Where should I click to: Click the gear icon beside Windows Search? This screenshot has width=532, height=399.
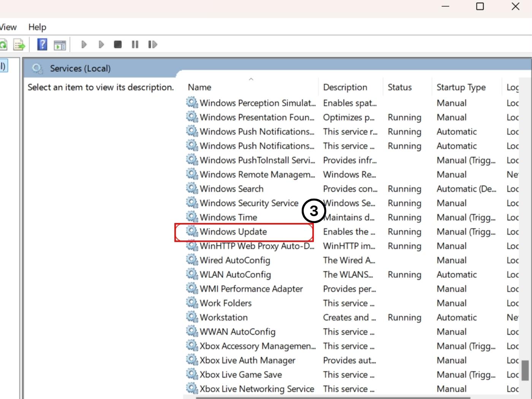192,188
